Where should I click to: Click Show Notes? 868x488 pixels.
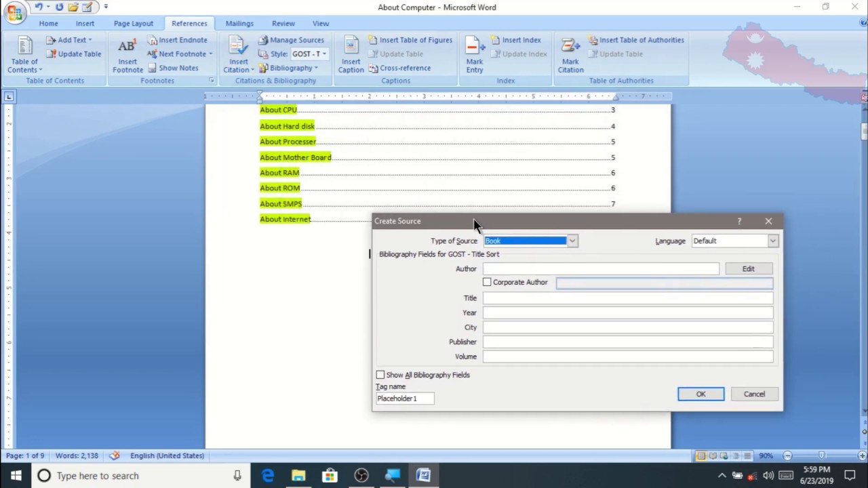click(x=173, y=68)
